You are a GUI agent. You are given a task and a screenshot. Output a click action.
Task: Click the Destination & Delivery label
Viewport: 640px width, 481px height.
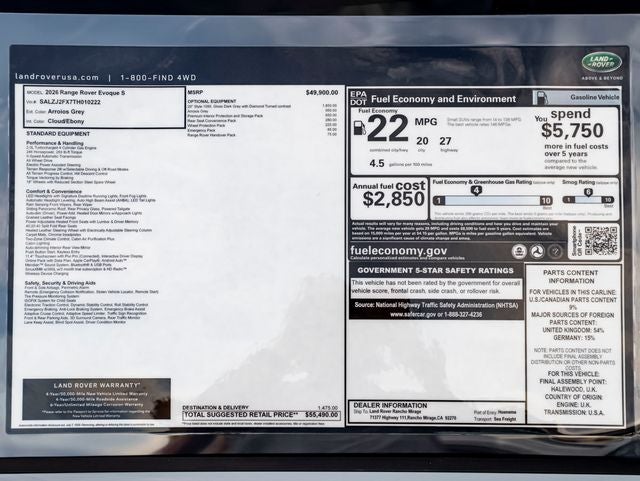pos(215,408)
